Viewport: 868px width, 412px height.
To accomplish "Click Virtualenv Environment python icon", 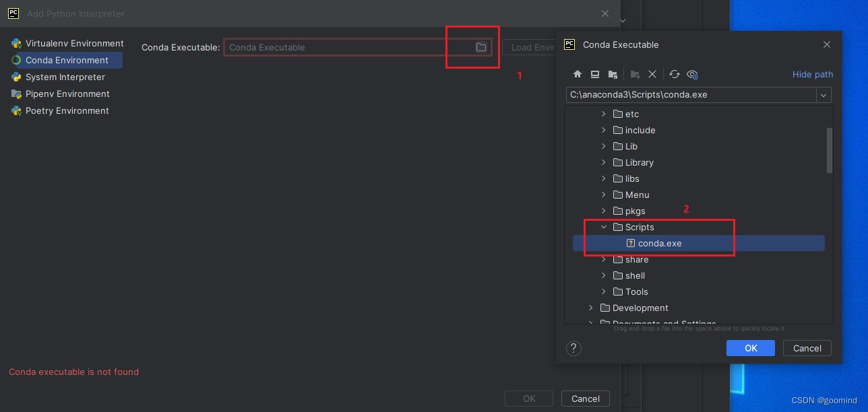I will point(16,43).
